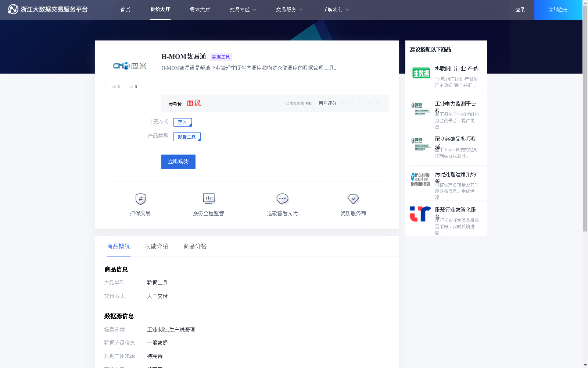Click the star favorite icon
The height and width of the screenshot is (368, 588).
coord(131,87)
